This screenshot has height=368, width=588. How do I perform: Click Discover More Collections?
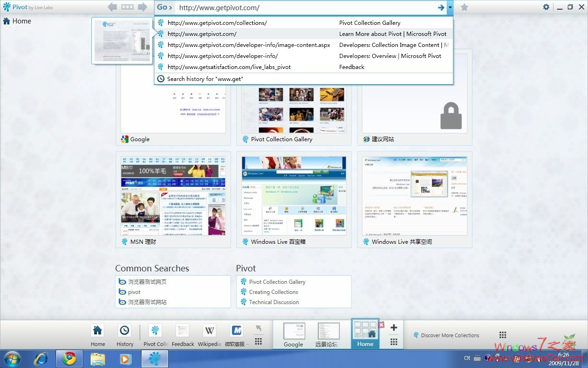tap(446, 335)
